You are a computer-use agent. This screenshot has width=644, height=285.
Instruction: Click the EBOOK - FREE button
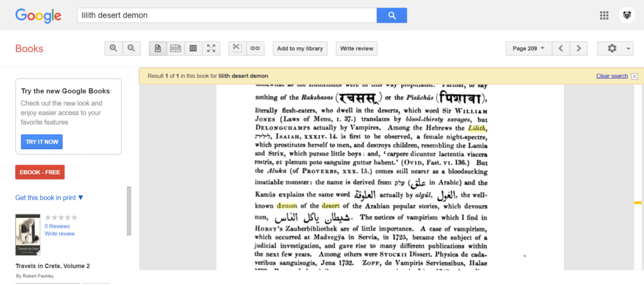pyautogui.click(x=40, y=172)
